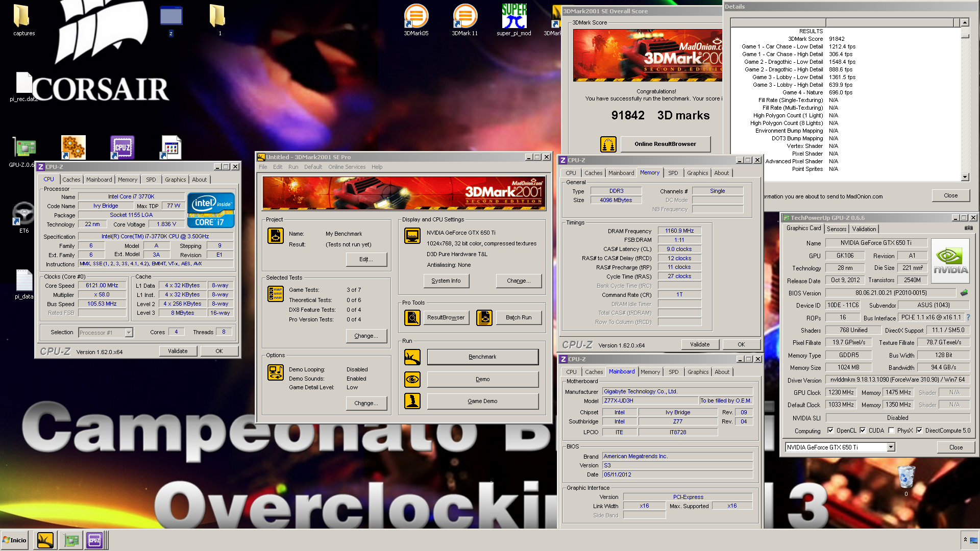The height and width of the screenshot is (551, 980).
Task: Open the captures folder on desktop
Action: (x=23, y=19)
